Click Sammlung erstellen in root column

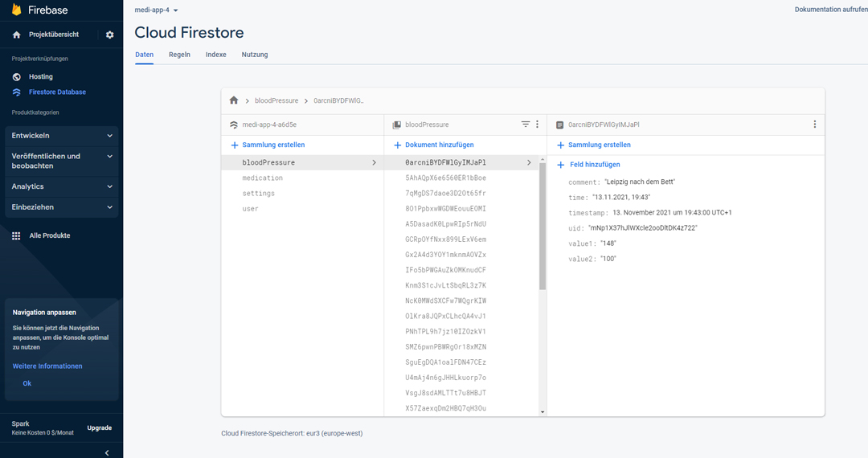point(273,145)
